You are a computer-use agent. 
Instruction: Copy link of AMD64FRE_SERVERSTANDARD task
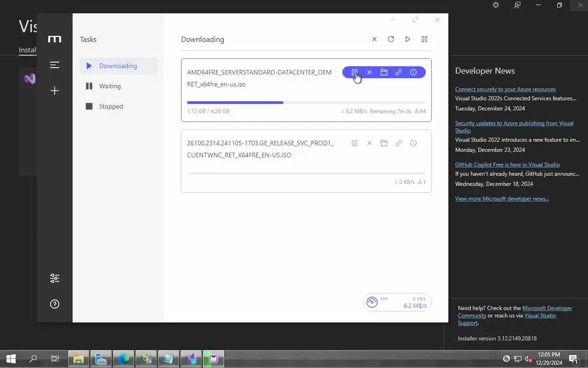pos(399,72)
